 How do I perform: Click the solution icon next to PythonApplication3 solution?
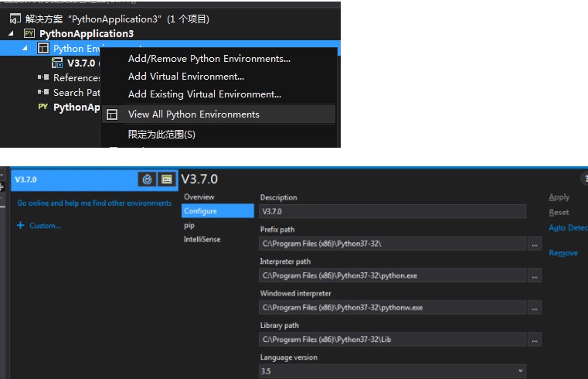pos(15,19)
